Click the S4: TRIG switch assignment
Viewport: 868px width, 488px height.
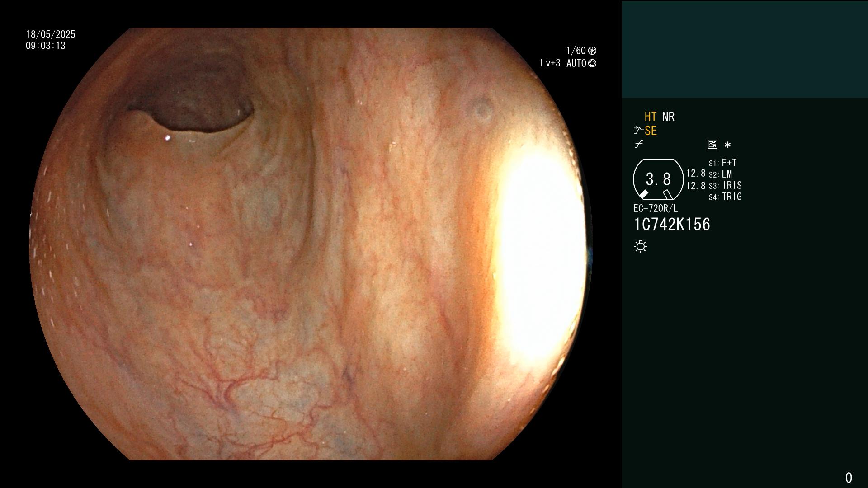pos(725,197)
